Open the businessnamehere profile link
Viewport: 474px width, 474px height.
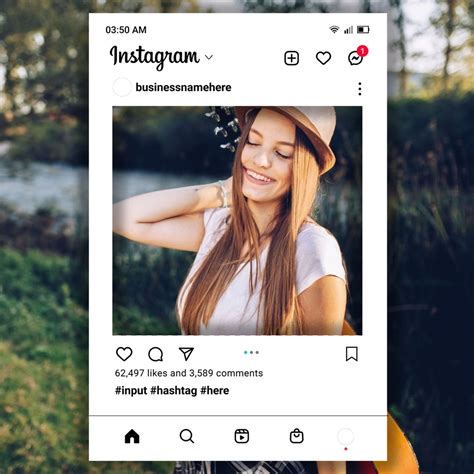(x=183, y=87)
